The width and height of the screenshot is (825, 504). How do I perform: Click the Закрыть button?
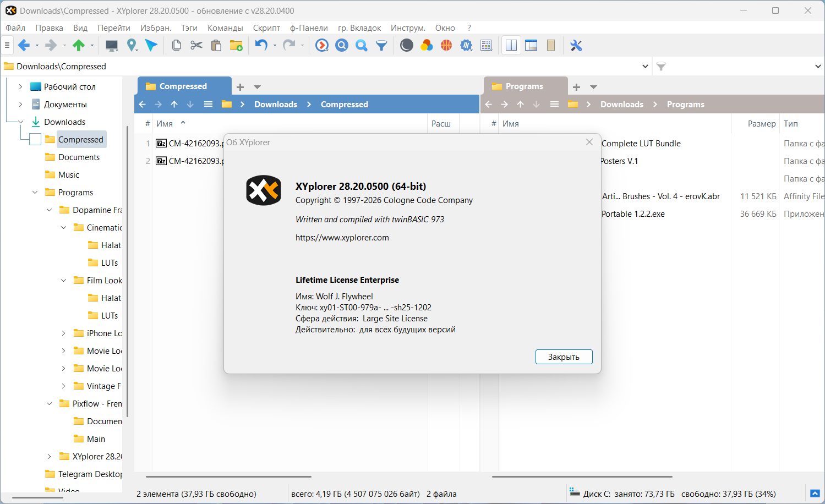pos(564,357)
